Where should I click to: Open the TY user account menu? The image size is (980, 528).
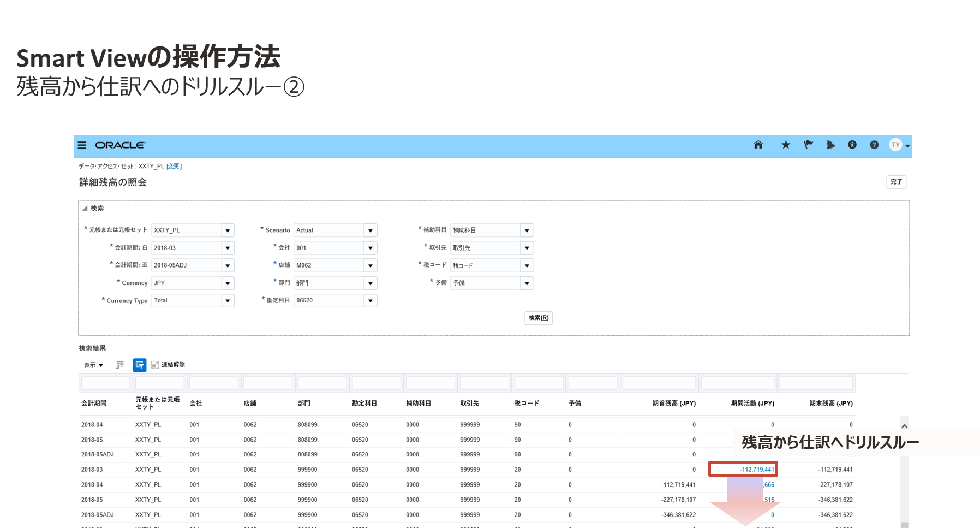coord(899,145)
